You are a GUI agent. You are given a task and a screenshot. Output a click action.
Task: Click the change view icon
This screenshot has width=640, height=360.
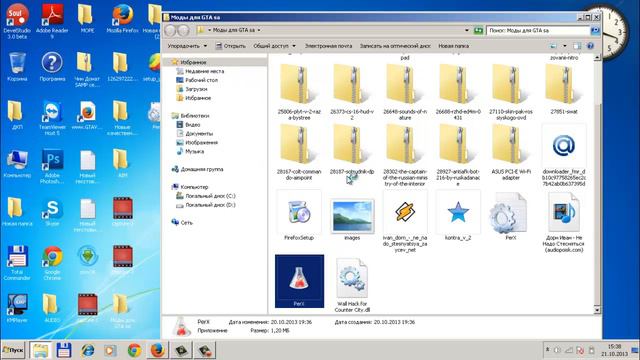pyautogui.click(x=553, y=46)
